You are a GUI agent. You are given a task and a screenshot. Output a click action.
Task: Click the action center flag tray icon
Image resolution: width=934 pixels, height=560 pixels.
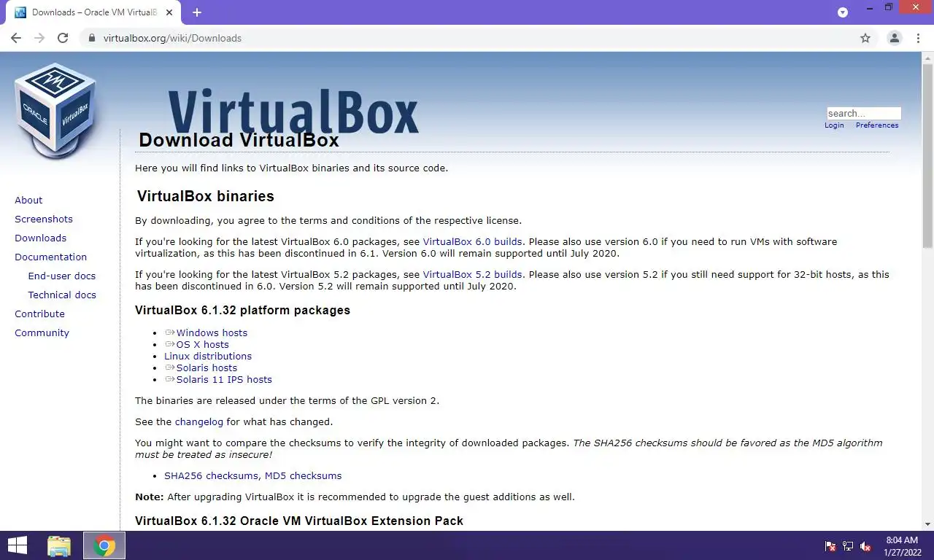(830, 546)
